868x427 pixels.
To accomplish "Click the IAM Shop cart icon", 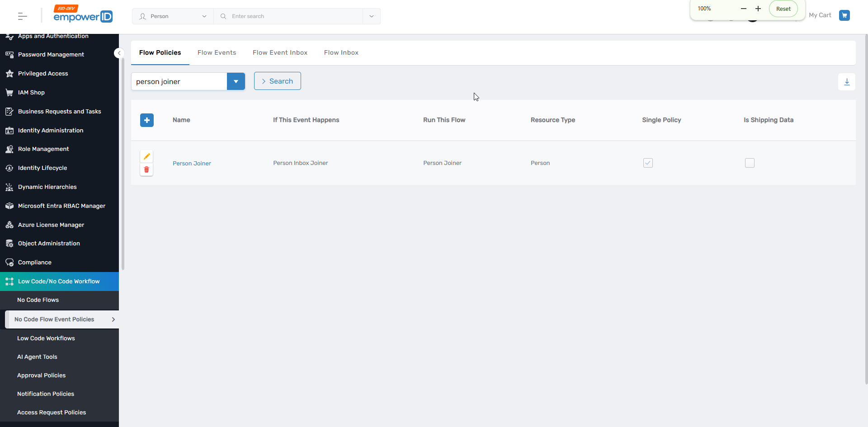I will (9, 93).
